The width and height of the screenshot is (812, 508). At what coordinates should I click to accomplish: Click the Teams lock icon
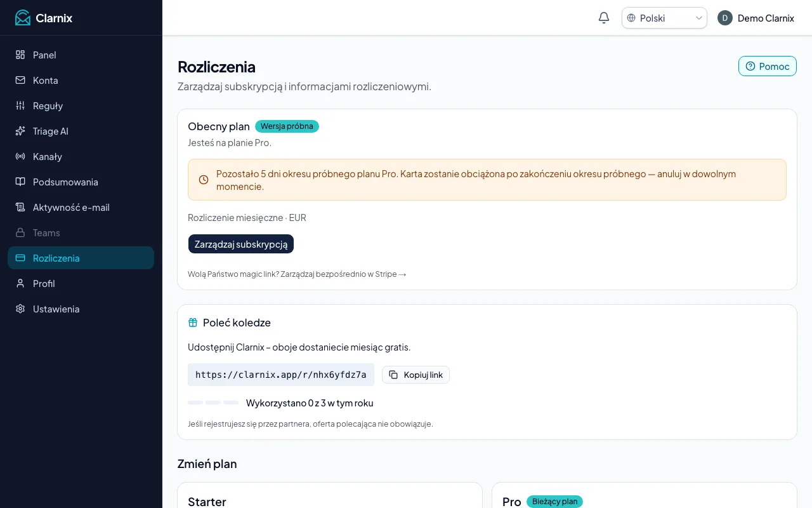click(x=20, y=233)
